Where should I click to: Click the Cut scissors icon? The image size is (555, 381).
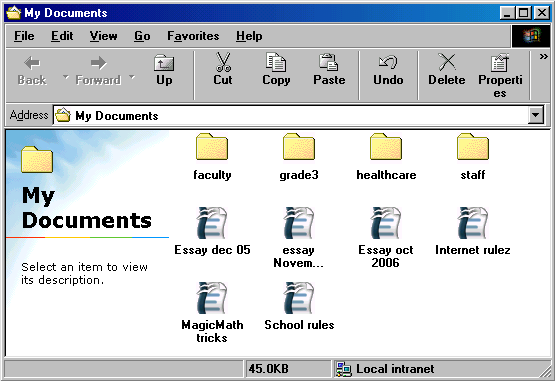223,62
